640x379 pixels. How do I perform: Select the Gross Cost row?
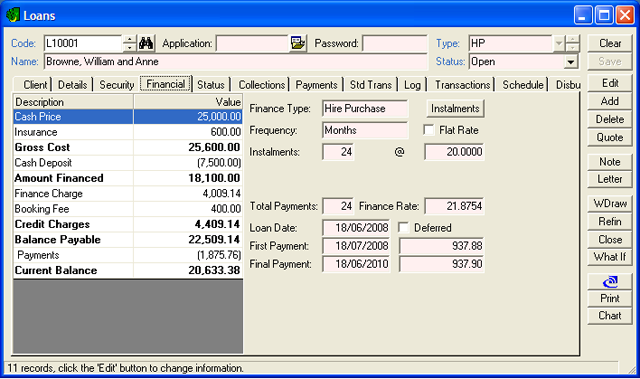click(x=128, y=147)
